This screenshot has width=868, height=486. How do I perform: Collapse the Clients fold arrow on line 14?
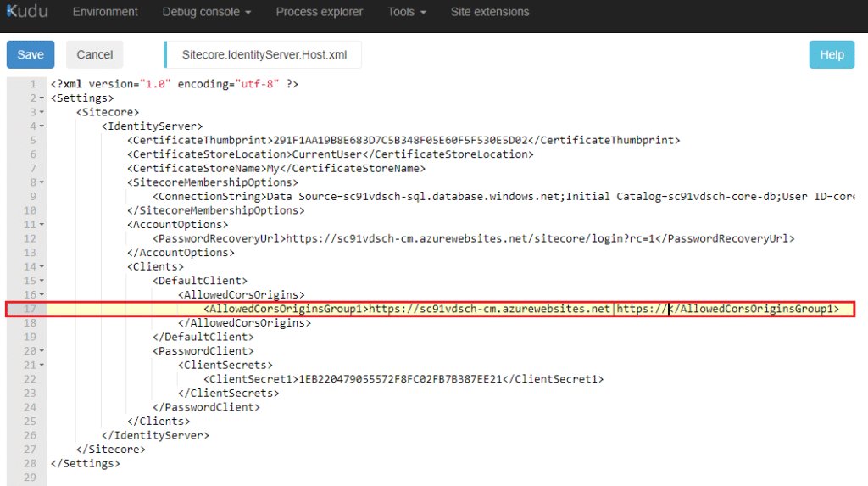click(x=42, y=266)
